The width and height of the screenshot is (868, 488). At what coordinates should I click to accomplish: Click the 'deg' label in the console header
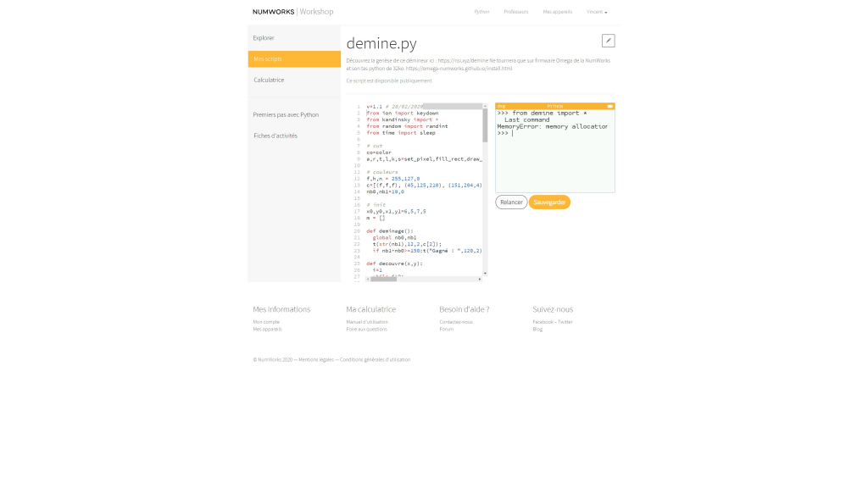[x=501, y=106]
